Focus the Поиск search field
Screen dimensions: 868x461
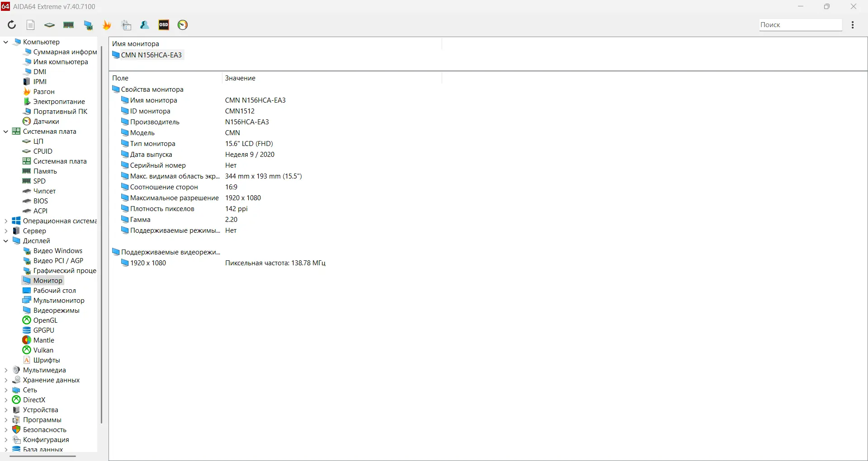pos(800,25)
